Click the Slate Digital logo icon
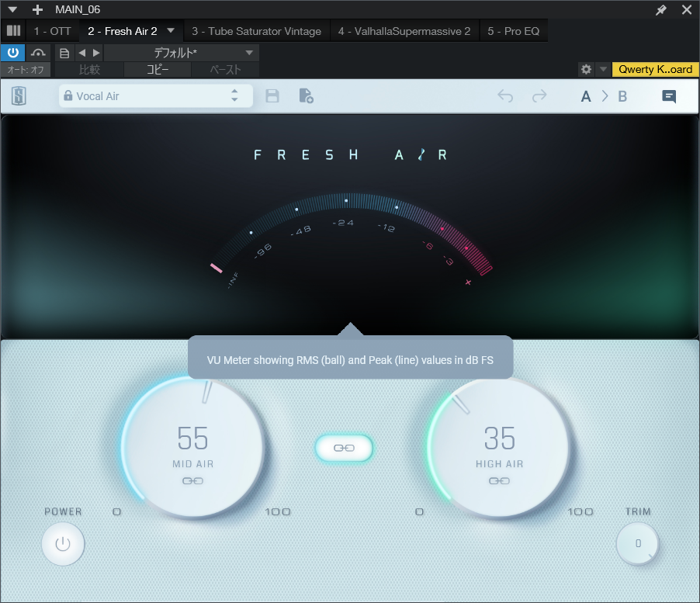Screen dimensions: 700x603 click(19, 96)
